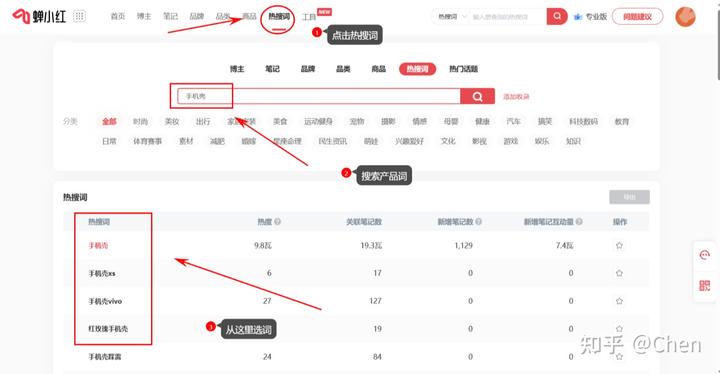The height and width of the screenshot is (374, 720).
Task: Filter by the 美食 category
Action: tap(280, 122)
